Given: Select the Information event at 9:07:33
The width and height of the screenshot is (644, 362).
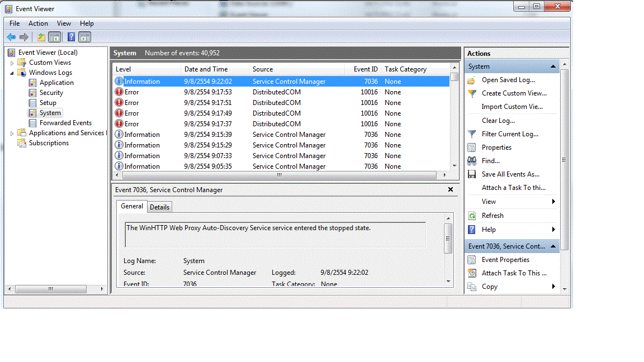Looking at the screenshot, I should (281, 156).
